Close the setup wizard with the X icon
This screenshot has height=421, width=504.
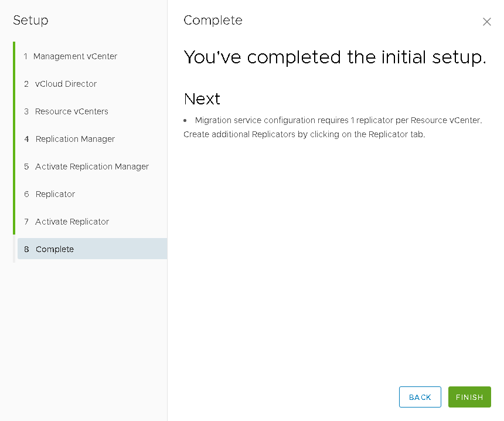pos(486,22)
